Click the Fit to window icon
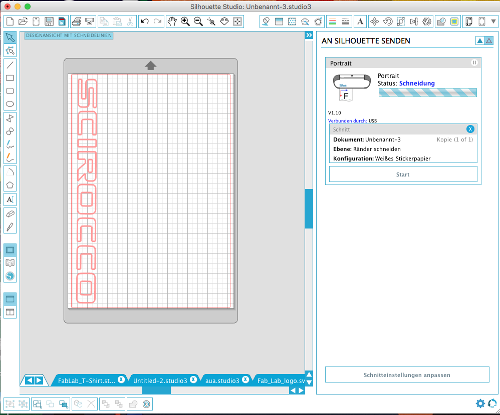The image size is (500, 415). point(237,22)
